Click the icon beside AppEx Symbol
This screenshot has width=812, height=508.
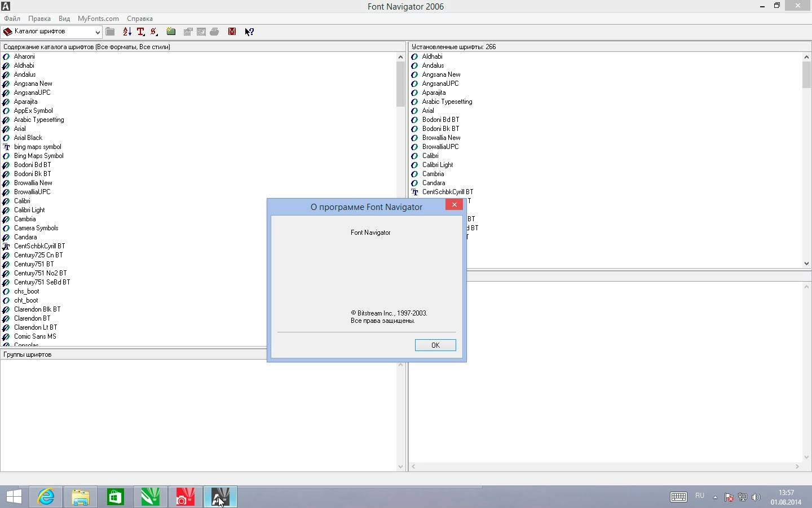(x=6, y=111)
